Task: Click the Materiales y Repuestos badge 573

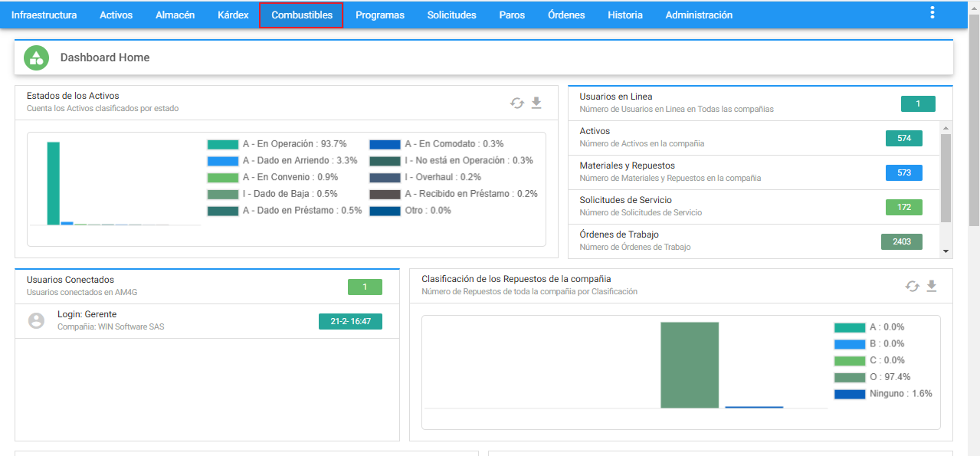Action: point(904,172)
